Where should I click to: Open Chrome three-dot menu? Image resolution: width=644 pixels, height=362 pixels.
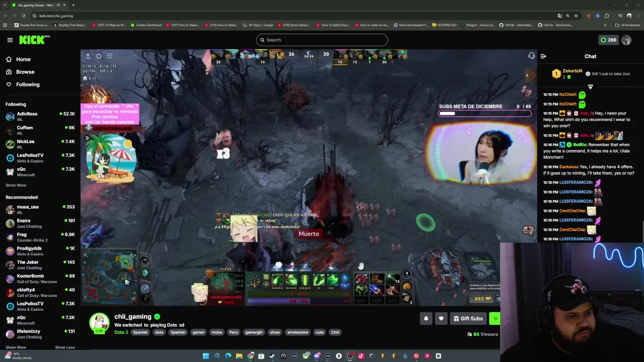click(637, 16)
